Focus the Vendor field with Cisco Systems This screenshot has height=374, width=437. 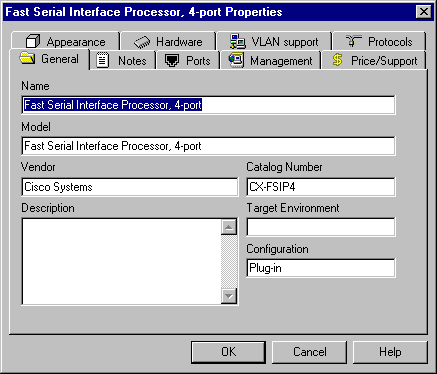coord(130,187)
